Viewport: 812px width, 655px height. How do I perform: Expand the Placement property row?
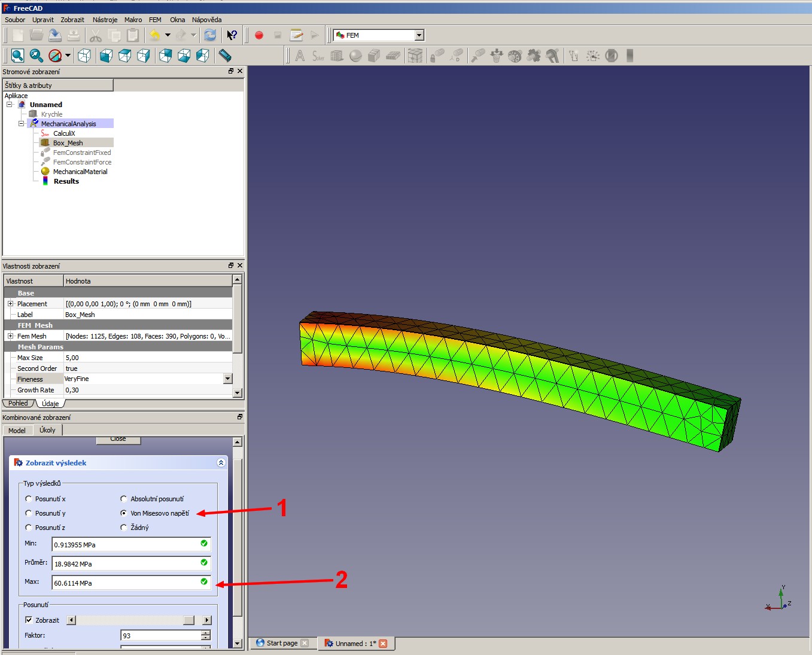click(10, 304)
